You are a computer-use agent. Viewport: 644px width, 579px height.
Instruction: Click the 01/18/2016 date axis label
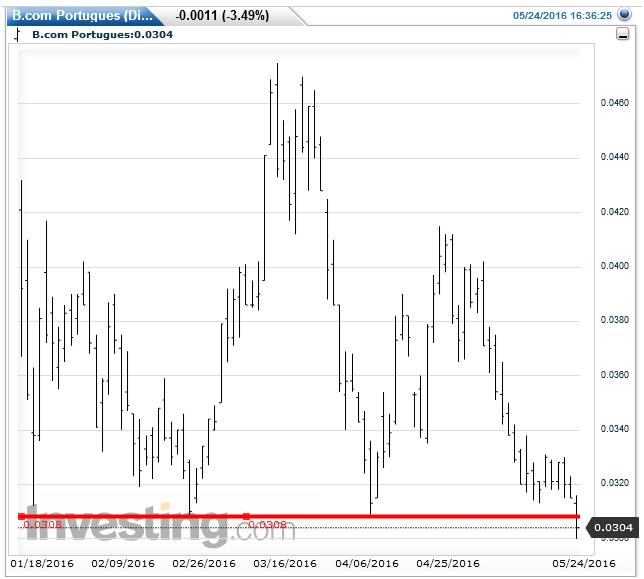pyautogui.click(x=42, y=563)
